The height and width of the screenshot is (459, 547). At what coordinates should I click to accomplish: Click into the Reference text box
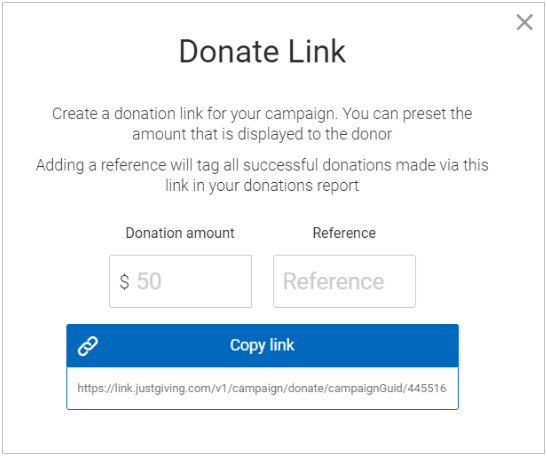click(x=344, y=281)
